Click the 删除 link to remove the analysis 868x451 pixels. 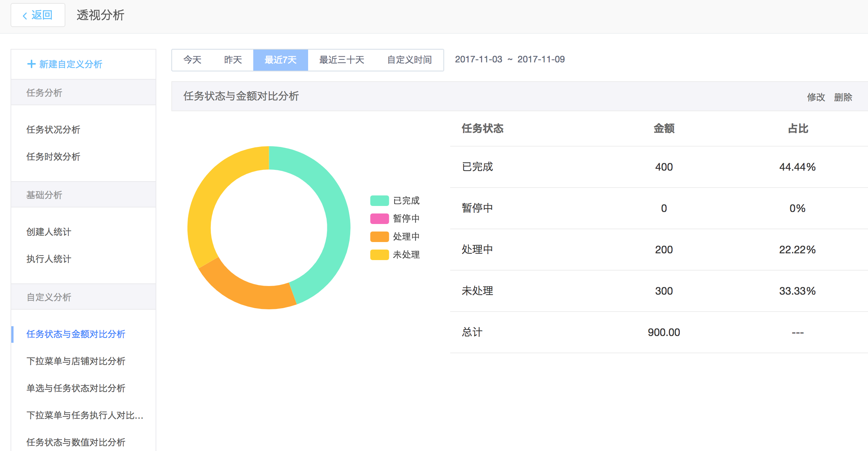pyautogui.click(x=843, y=97)
